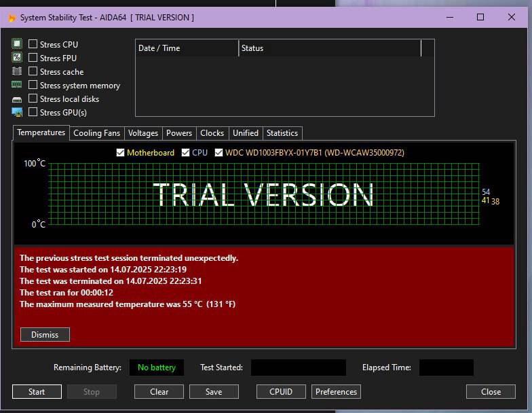The height and width of the screenshot is (413, 532).
Task: Click the disk drive icon beside Stress local disks
Action: [x=17, y=99]
